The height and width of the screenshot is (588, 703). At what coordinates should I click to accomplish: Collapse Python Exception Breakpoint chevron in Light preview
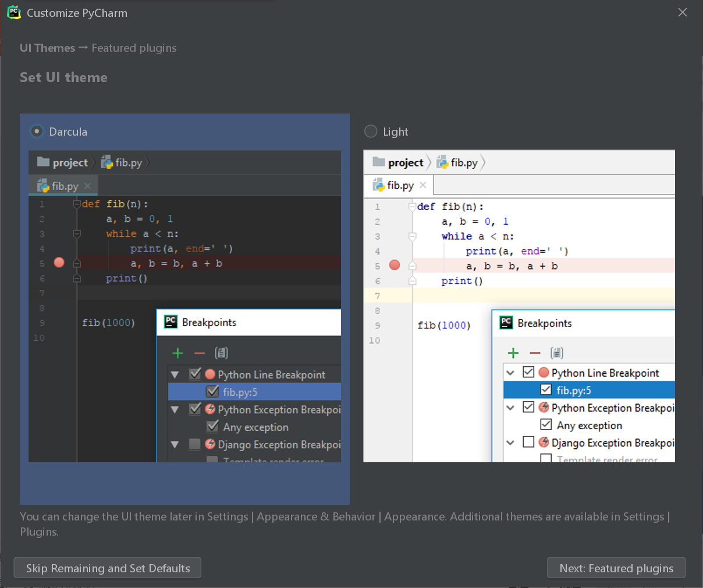(x=510, y=408)
